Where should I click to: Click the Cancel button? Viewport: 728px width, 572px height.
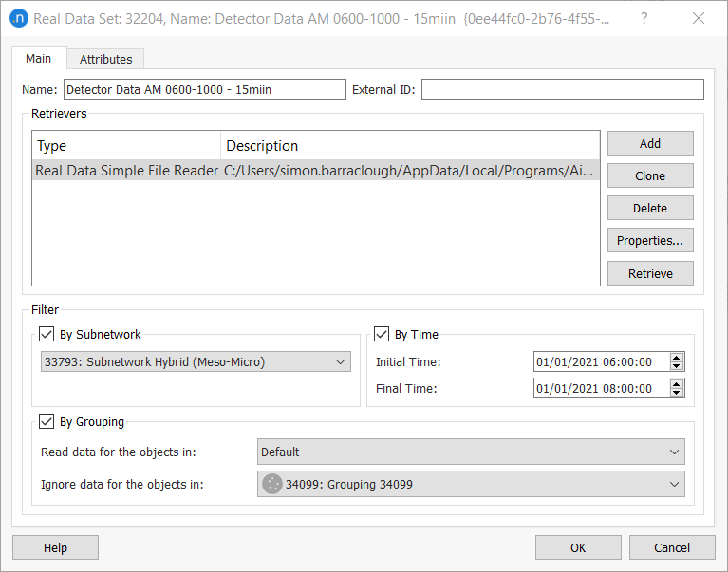pos(672,547)
